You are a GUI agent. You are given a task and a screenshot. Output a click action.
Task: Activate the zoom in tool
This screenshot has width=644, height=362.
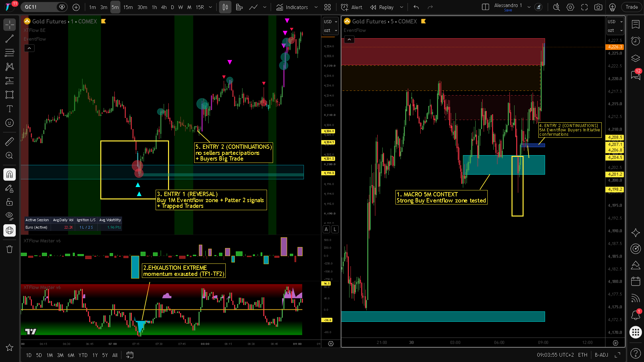[x=9, y=156]
